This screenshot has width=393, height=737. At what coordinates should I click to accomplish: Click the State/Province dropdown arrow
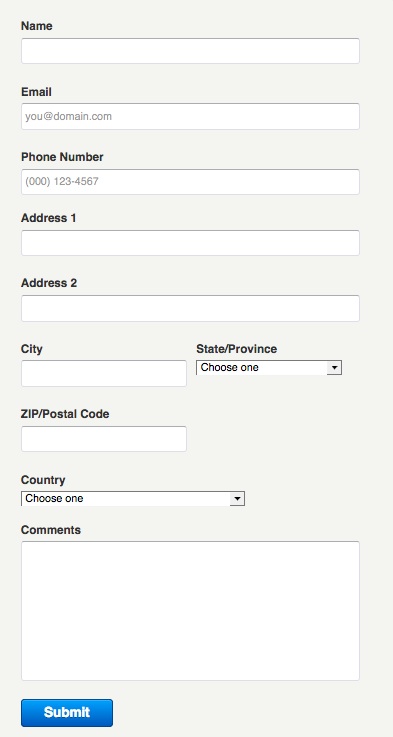click(334, 368)
